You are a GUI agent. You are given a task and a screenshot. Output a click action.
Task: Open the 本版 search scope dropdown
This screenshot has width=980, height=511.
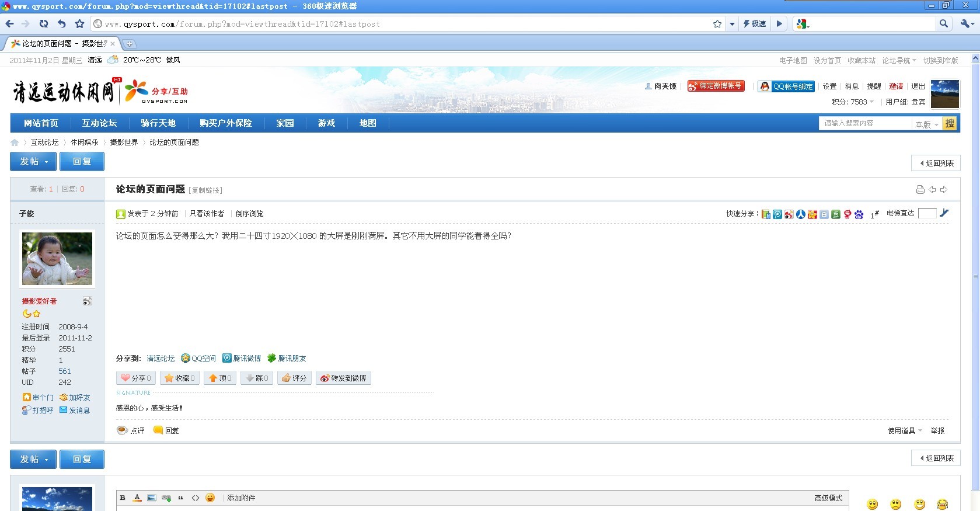(x=926, y=124)
